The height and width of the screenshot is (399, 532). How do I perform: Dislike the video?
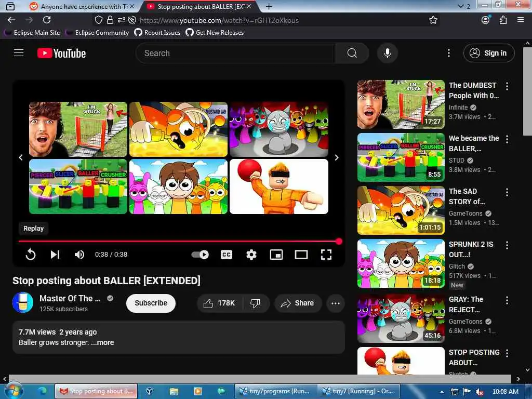point(255,303)
